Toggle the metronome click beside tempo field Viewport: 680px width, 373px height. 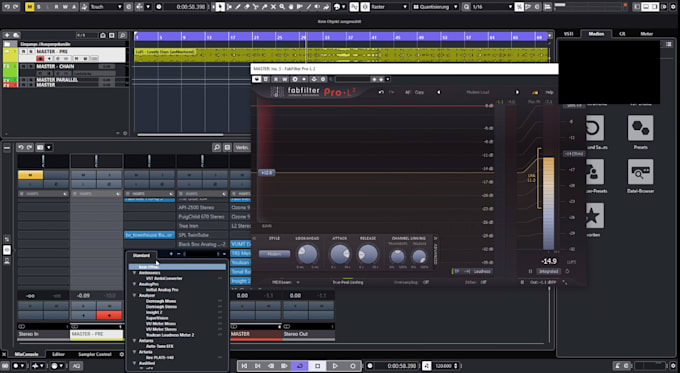pos(427,366)
